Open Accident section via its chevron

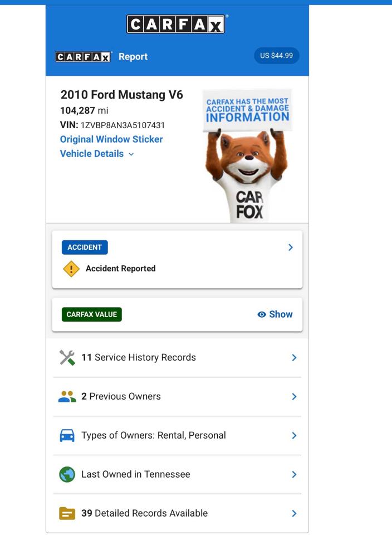coord(291,247)
